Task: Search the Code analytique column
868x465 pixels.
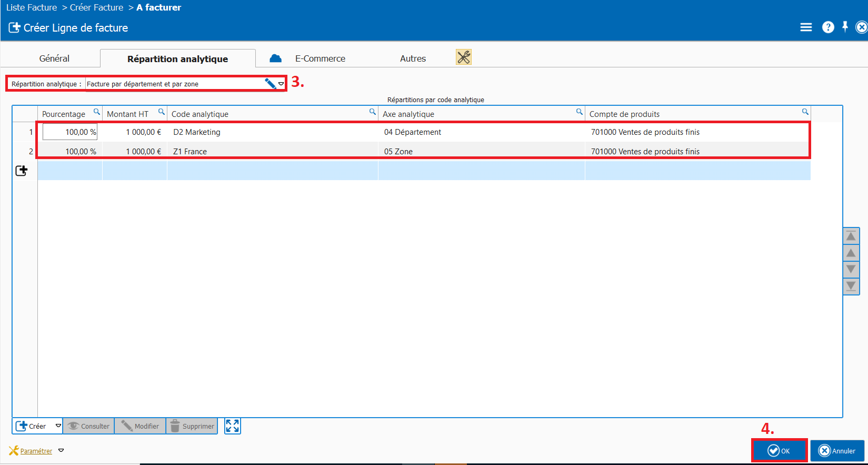Action: (373, 112)
